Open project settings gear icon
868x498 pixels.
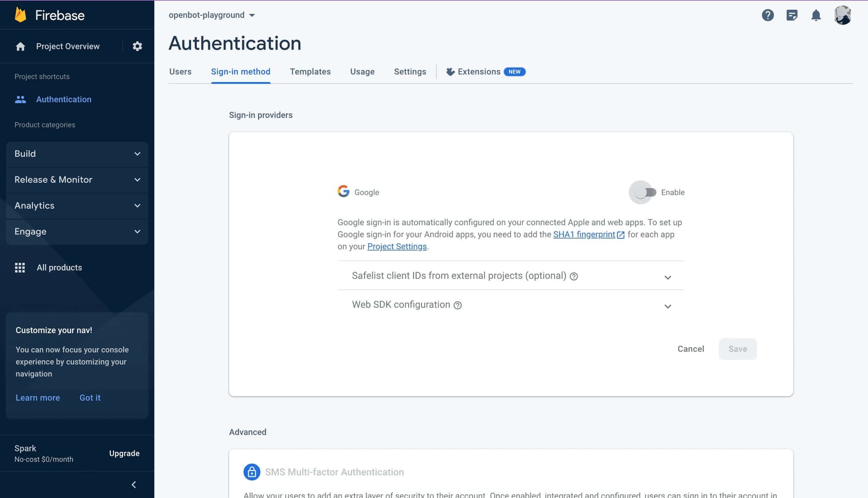coord(137,47)
